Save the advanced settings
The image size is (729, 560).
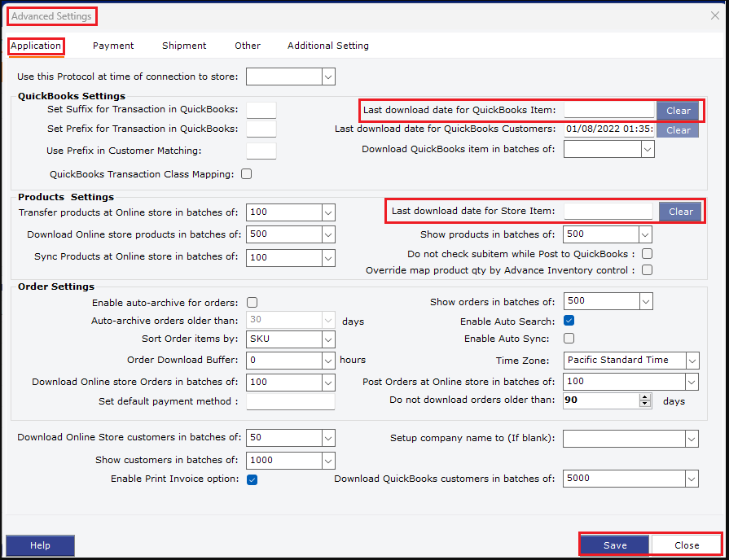tap(615, 545)
